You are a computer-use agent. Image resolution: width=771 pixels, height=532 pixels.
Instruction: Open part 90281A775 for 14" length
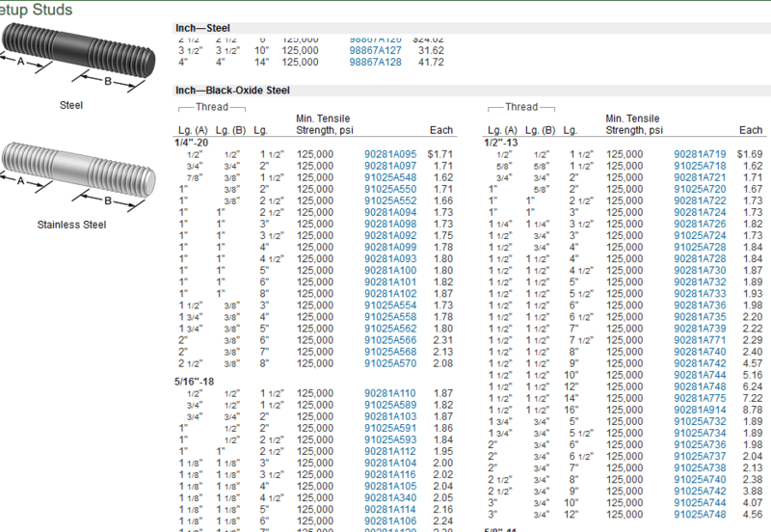tap(700, 397)
